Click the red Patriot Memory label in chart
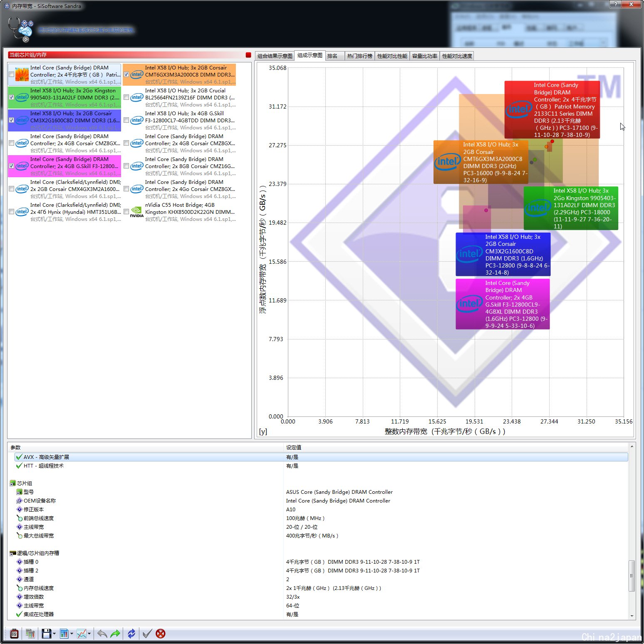 point(552,110)
